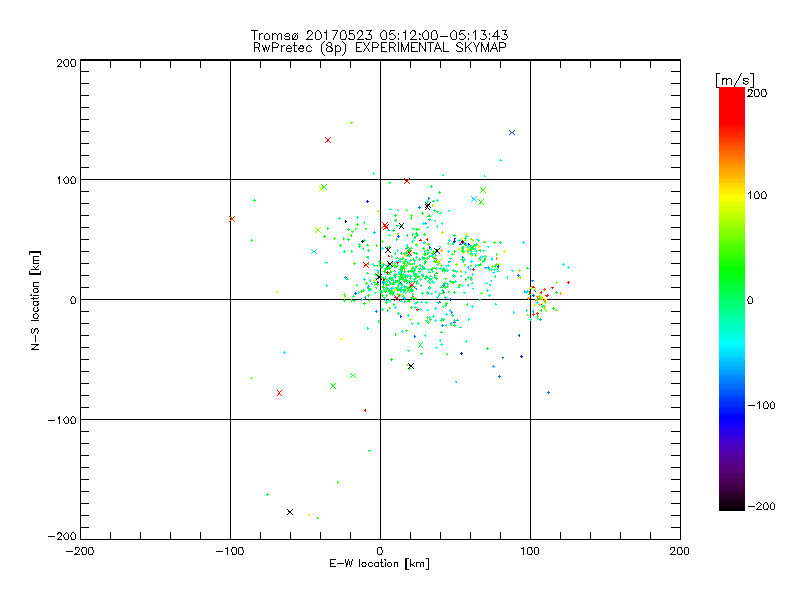Click the black -200 m/s end of the colorbar

pos(732,503)
